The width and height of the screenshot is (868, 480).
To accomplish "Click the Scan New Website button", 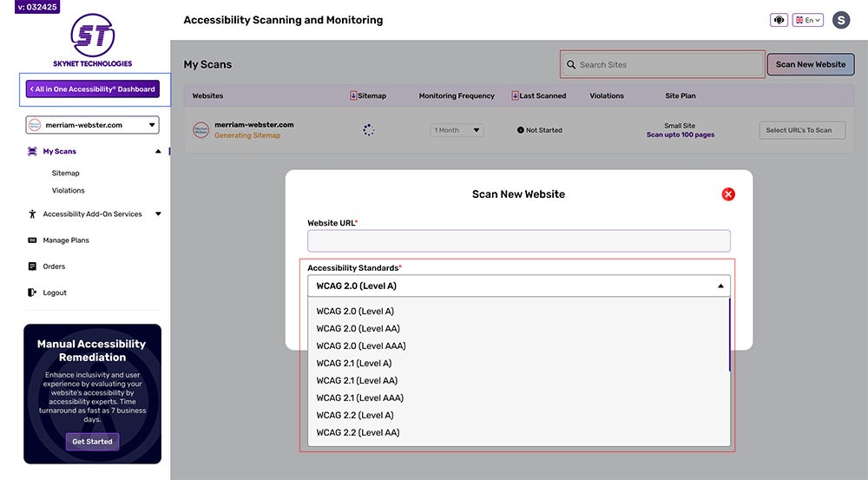I will click(811, 64).
